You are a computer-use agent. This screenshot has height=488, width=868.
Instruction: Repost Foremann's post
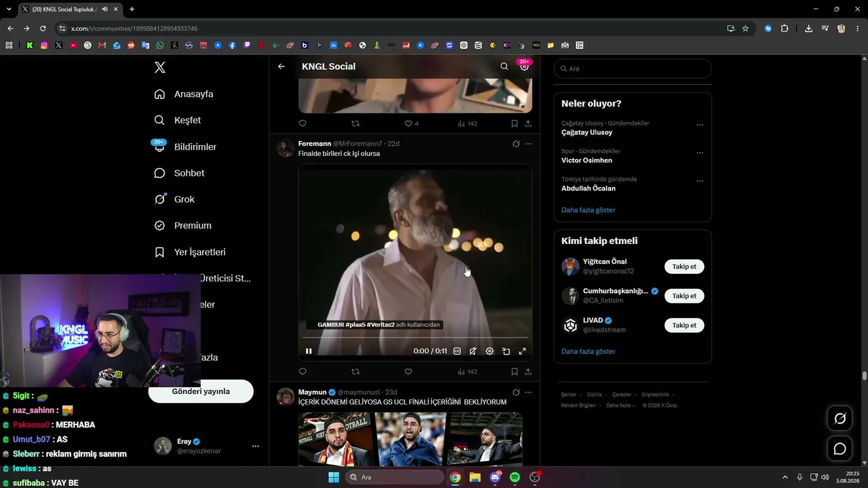coord(355,371)
